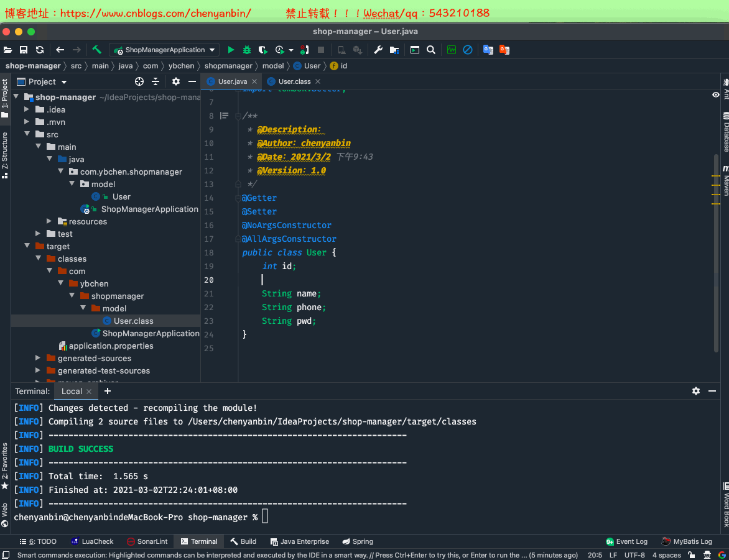Expand the generated-sources folder
This screenshot has width=729, height=560.
pyautogui.click(x=37, y=358)
